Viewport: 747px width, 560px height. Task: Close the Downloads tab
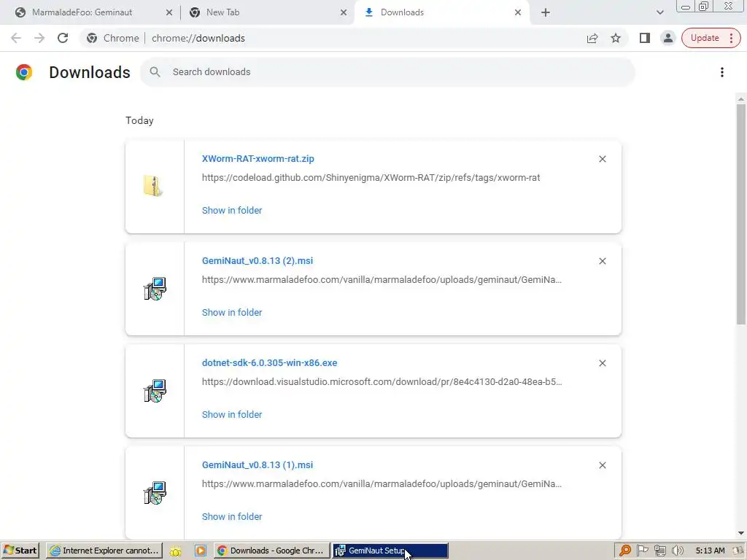coord(518,12)
